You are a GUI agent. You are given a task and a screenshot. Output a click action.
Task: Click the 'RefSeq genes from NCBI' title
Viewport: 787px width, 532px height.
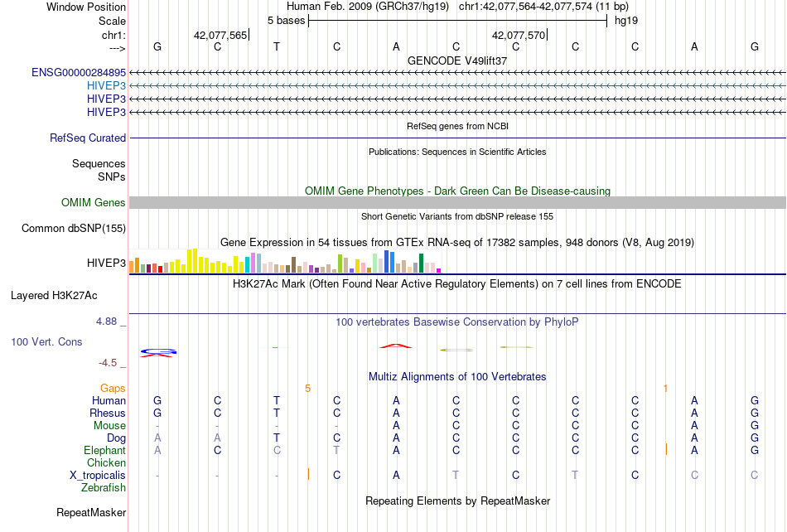(458, 126)
